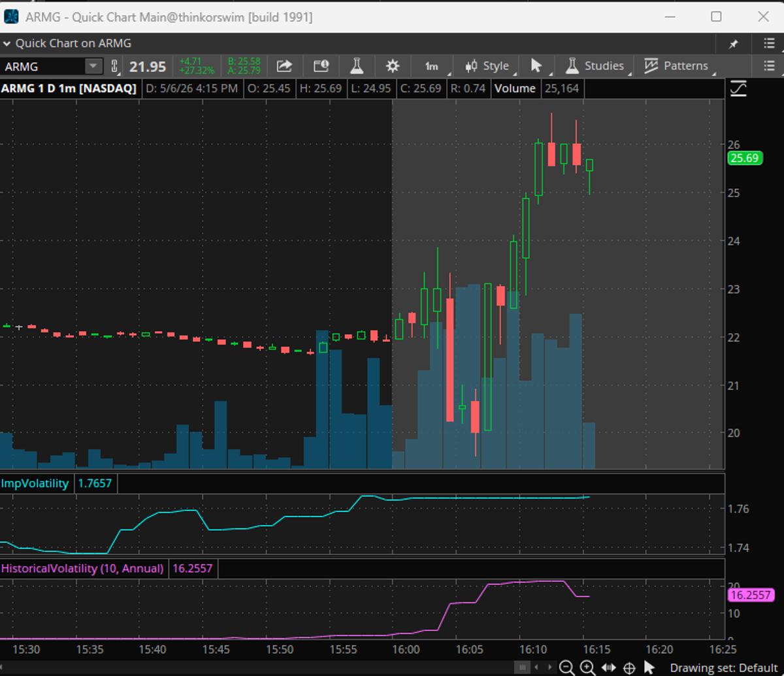The width and height of the screenshot is (784, 676).
Task: Open the toolbar list menu icon
Action: [769, 66]
